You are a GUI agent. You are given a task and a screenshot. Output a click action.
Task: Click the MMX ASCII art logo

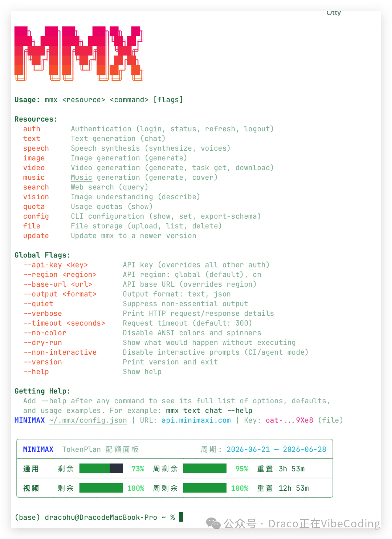click(79, 53)
